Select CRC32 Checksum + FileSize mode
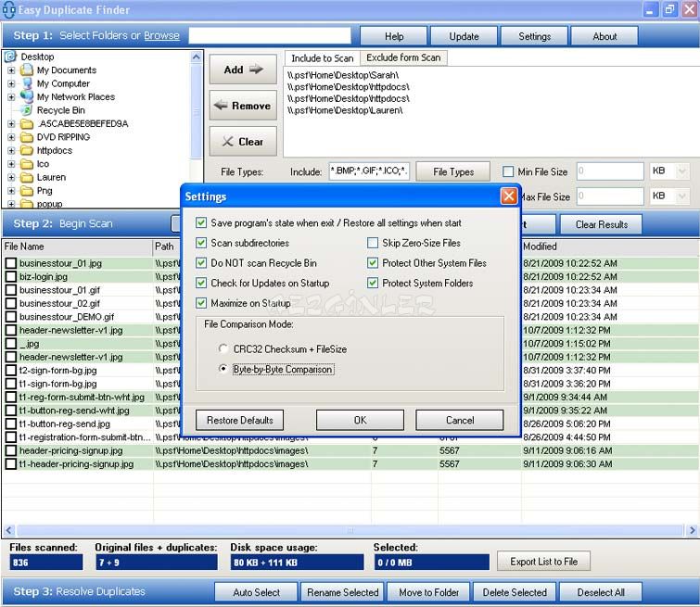The height and width of the screenshot is (607, 700). pyautogui.click(x=223, y=348)
